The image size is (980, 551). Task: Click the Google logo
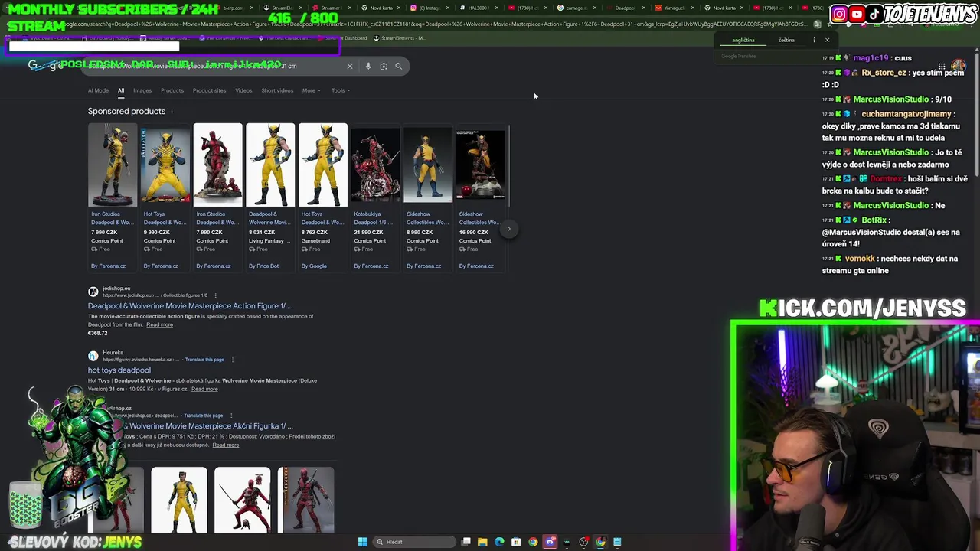click(x=46, y=66)
